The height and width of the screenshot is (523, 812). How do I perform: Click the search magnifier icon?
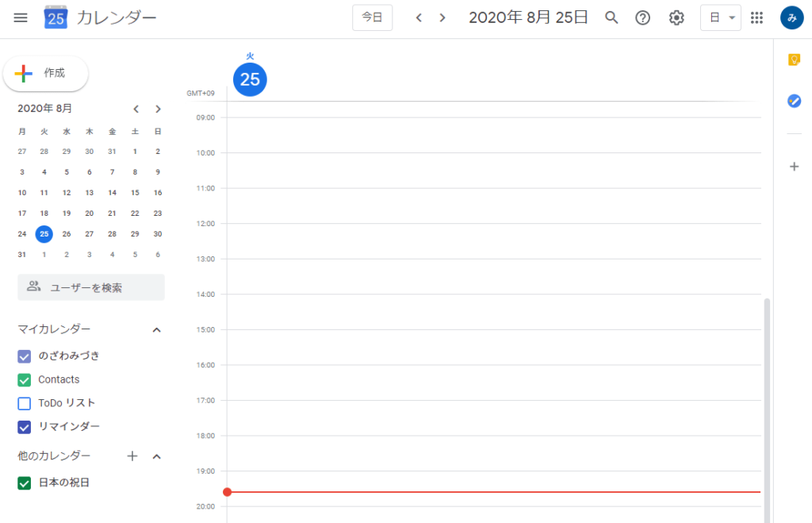coord(611,17)
